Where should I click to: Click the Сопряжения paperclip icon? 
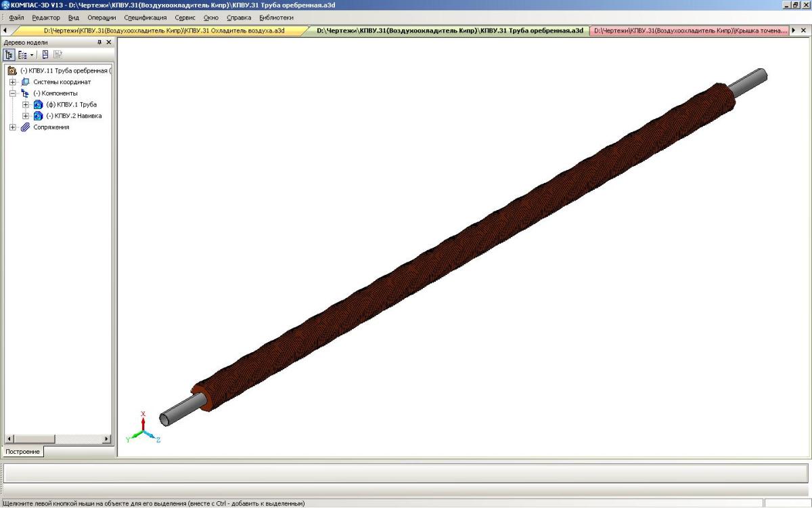[x=25, y=127]
